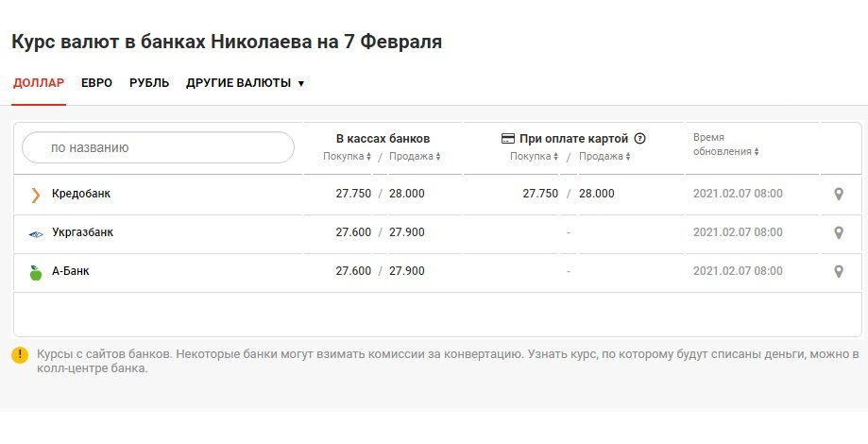The width and height of the screenshot is (868, 444).
Task: Sort by cash desk Продажа column
Action: point(415,157)
